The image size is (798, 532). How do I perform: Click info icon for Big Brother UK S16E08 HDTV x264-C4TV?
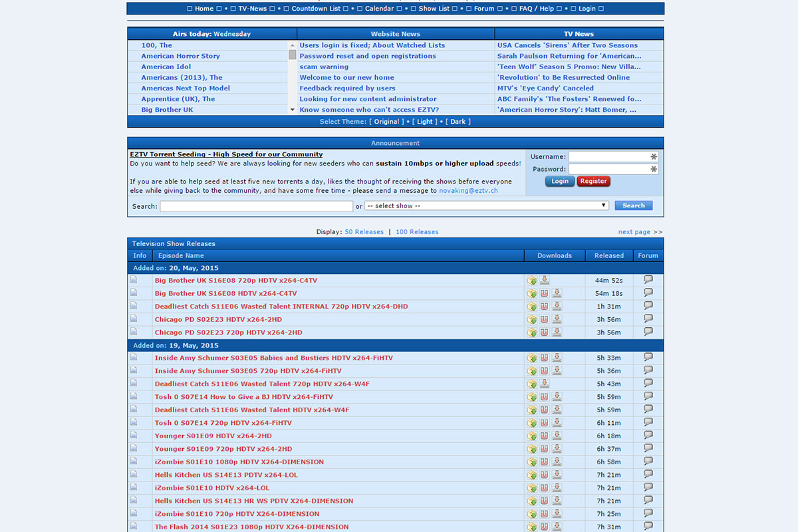(x=134, y=293)
